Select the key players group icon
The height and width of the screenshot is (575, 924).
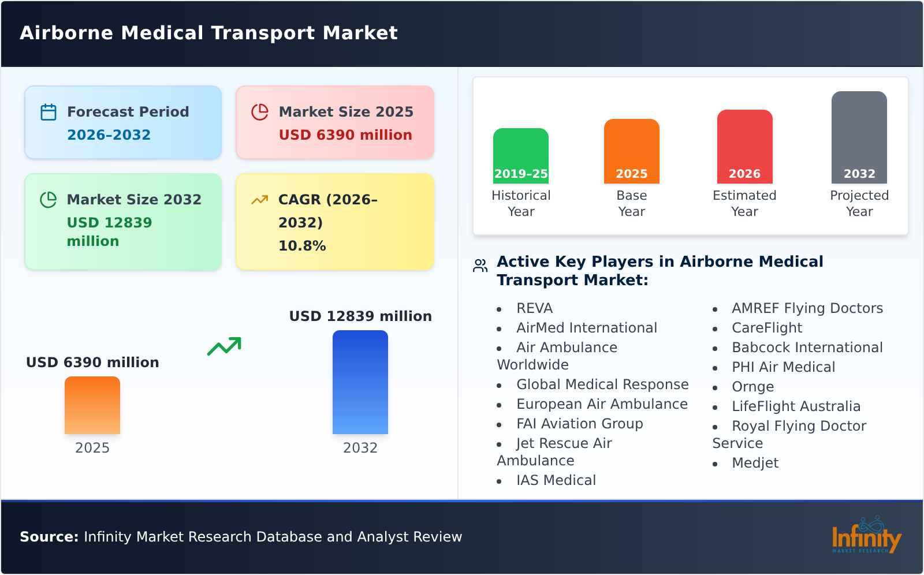(480, 265)
